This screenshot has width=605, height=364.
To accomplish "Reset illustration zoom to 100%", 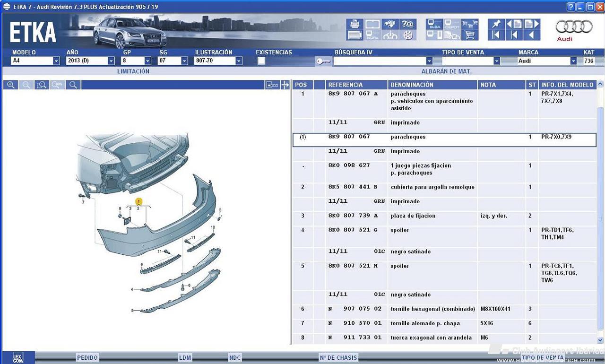I will point(58,85).
